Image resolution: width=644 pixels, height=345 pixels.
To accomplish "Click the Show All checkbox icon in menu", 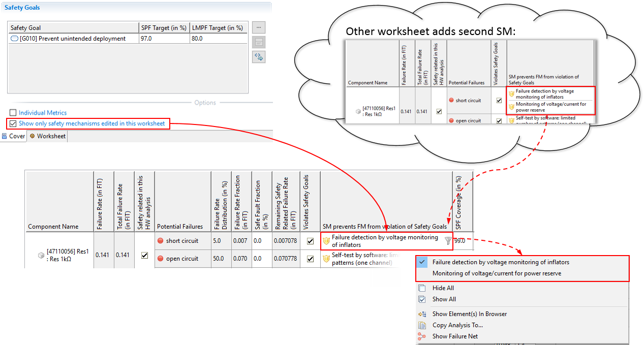I will (x=422, y=299).
